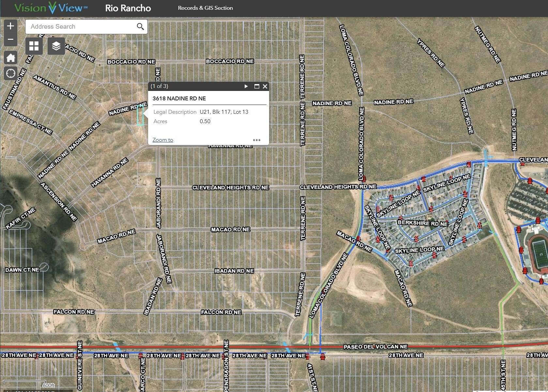Image resolution: width=548 pixels, height=392 pixels.
Task: Zoom out using the minus button
Action: [x=10, y=39]
